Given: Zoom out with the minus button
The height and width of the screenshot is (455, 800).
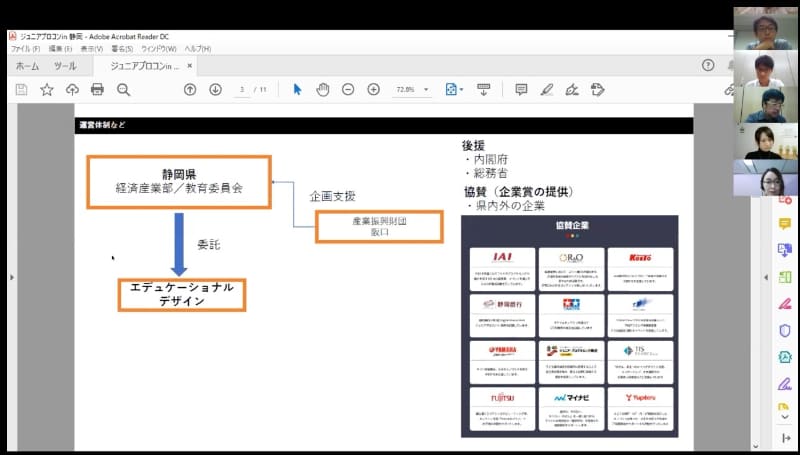Looking at the screenshot, I should coord(348,89).
